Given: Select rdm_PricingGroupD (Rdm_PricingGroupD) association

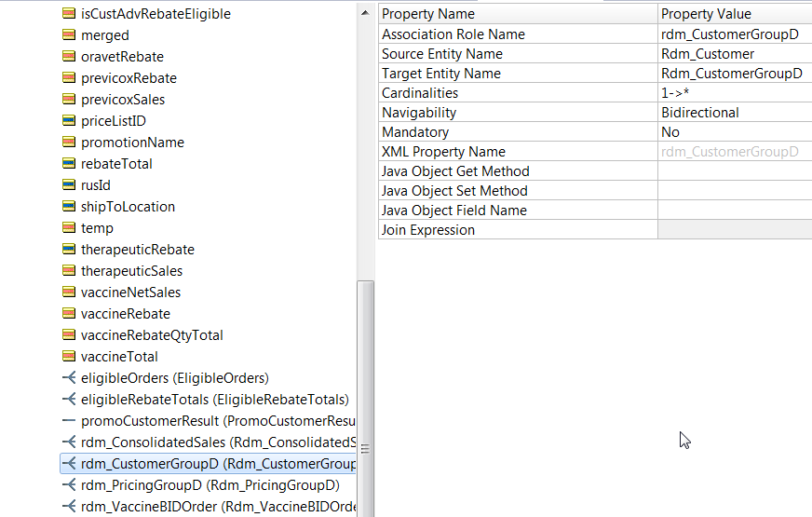Looking at the screenshot, I should pos(210,485).
